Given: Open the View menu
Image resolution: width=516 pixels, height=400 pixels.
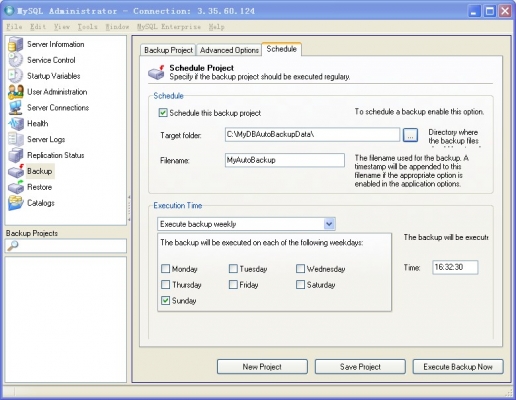Looking at the screenshot, I should point(62,27).
